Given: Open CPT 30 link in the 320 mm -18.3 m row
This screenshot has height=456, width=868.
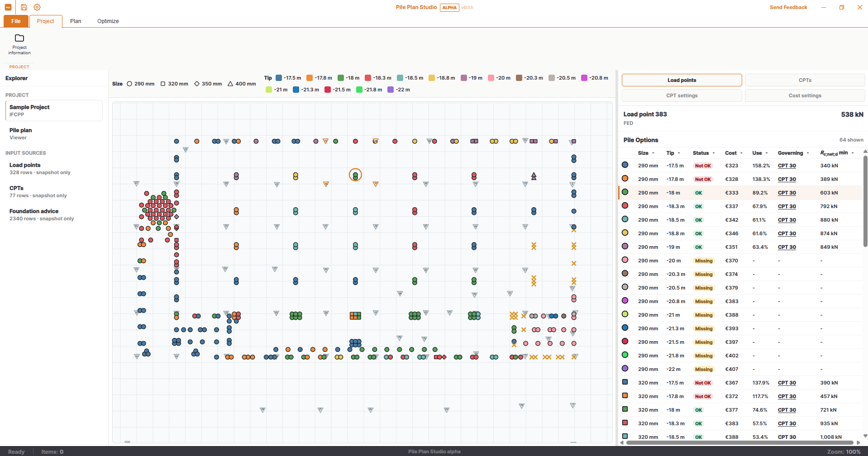Looking at the screenshot, I should 787,423.
